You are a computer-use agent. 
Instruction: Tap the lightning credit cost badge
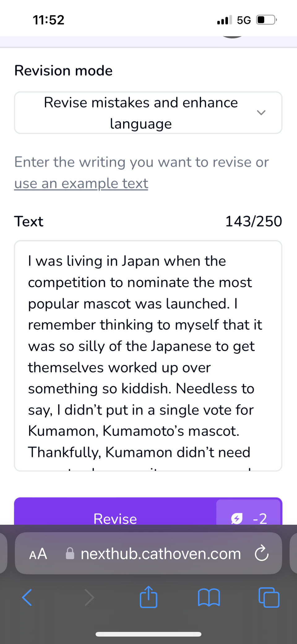[248, 518]
